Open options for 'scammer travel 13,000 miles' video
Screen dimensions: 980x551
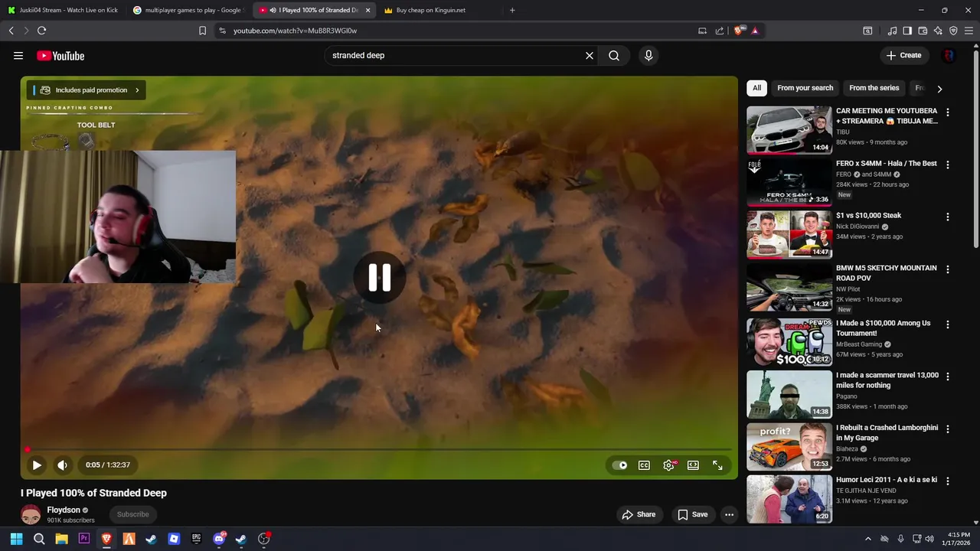[x=948, y=377]
